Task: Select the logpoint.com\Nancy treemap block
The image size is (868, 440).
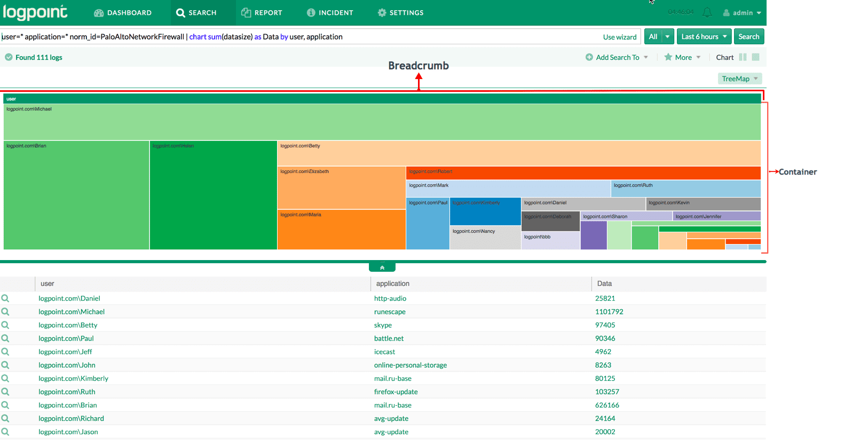Action: coord(485,238)
